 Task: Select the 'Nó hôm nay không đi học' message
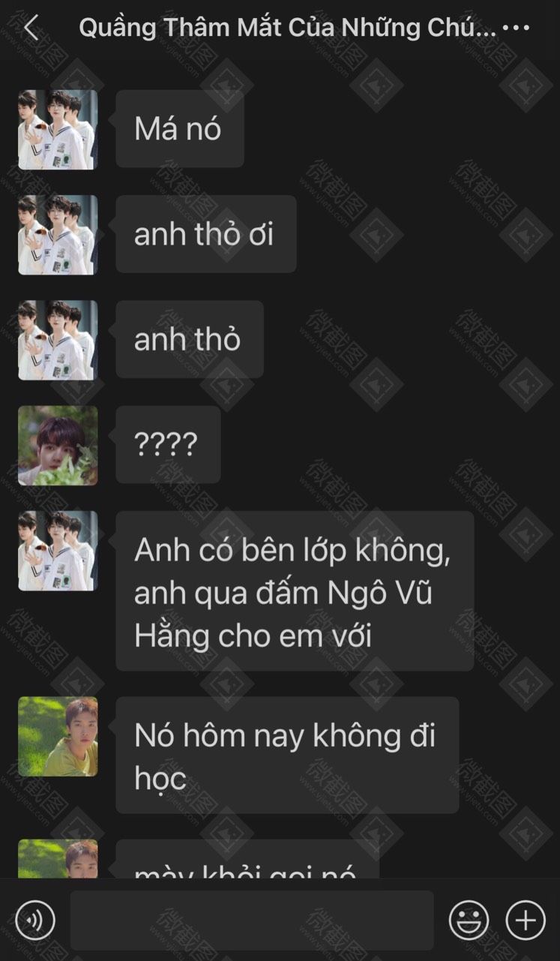[x=287, y=755]
